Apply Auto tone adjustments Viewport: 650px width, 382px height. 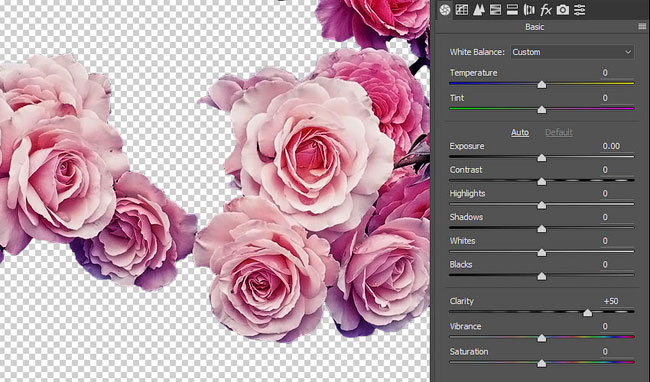(520, 133)
